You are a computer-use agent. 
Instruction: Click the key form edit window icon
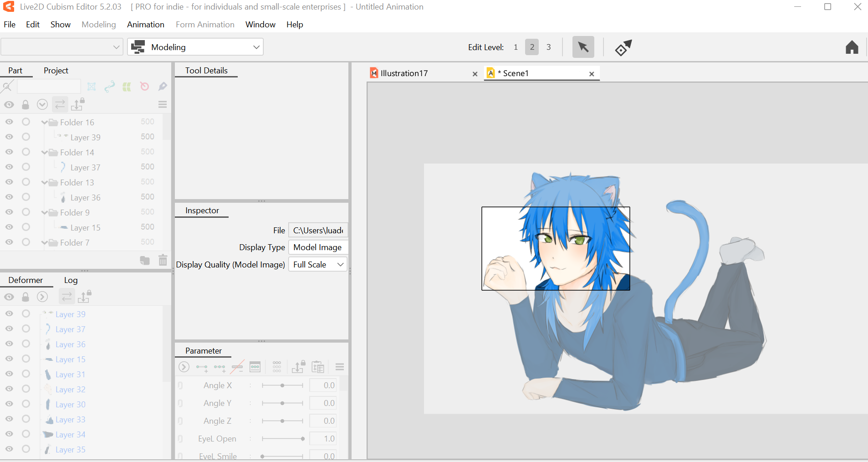coord(255,367)
